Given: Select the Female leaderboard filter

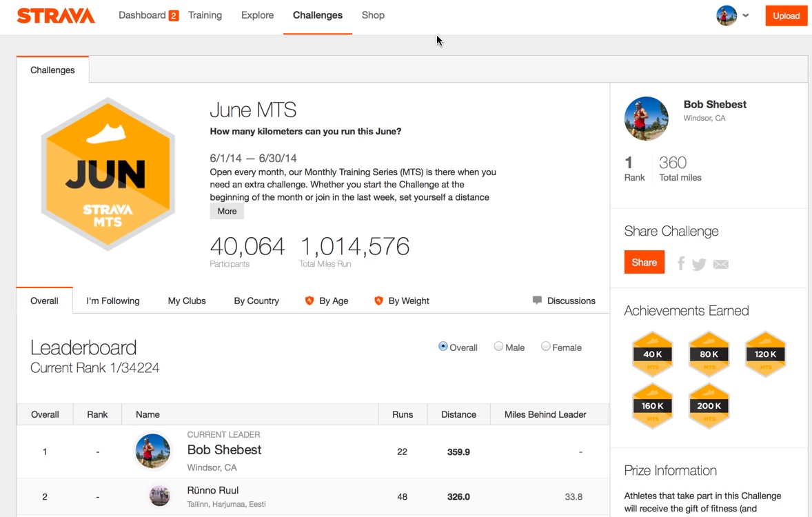Looking at the screenshot, I should (x=546, y=347).
